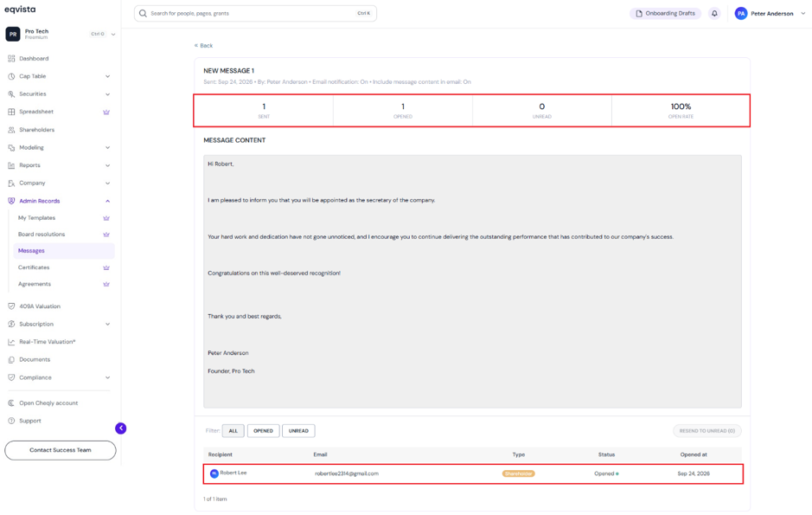The height and width of the screenshot is (515, 812).
Task: Click the crown icon beside Board resolutions
Action: (106, 235)
